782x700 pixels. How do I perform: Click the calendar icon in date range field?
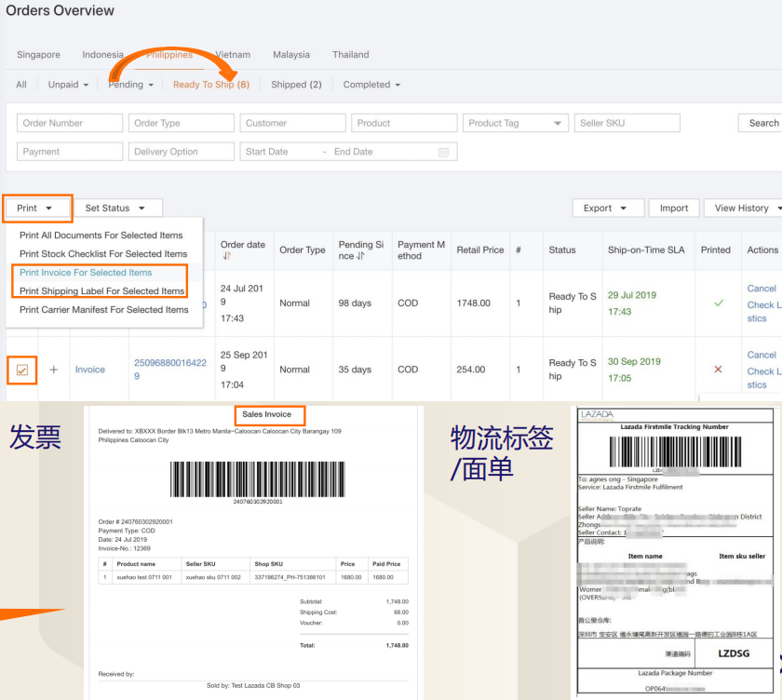pos(443,152)
